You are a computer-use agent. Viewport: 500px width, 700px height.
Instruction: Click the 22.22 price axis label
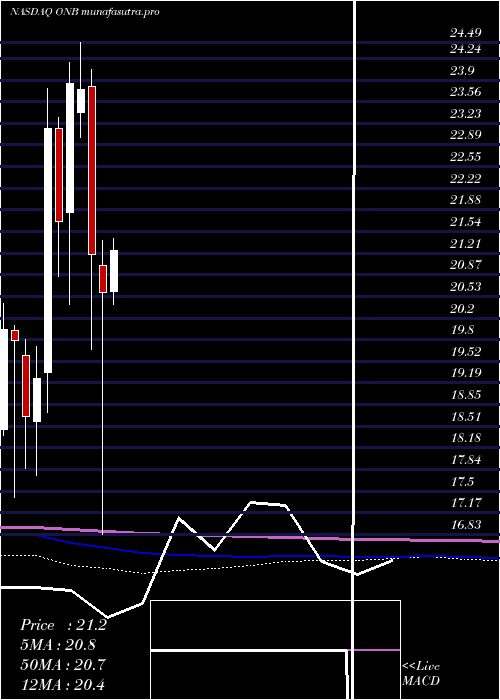pyautogui.click(x=465, y=179)
